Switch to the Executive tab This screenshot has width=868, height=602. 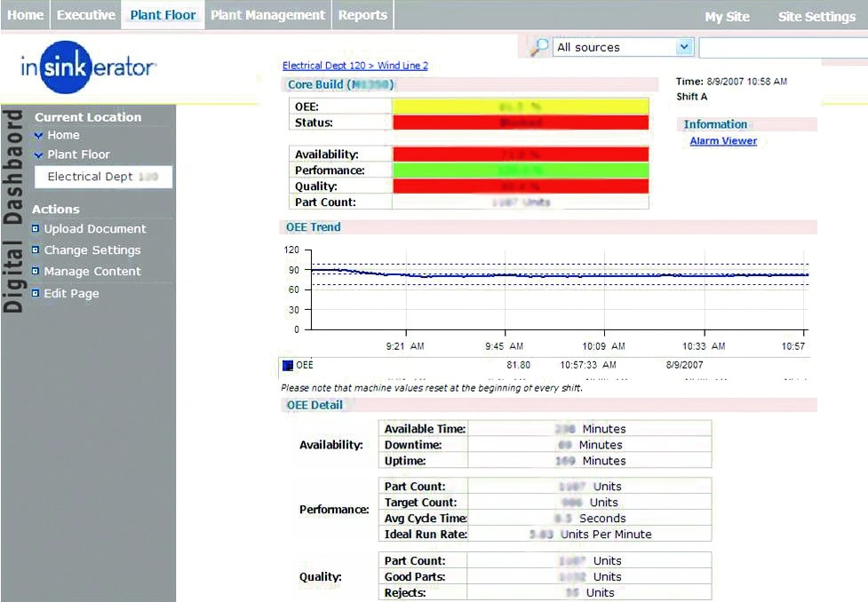85,15
